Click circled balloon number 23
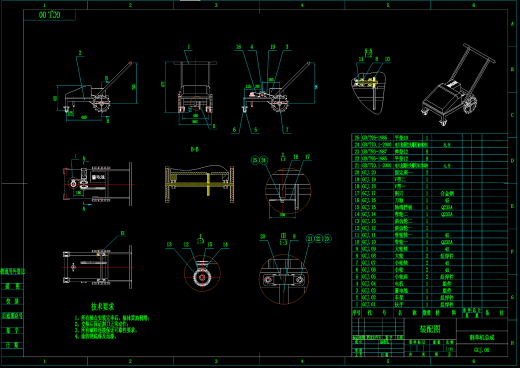The height and width of the screenshot is (368, 520). pos(327,239)
